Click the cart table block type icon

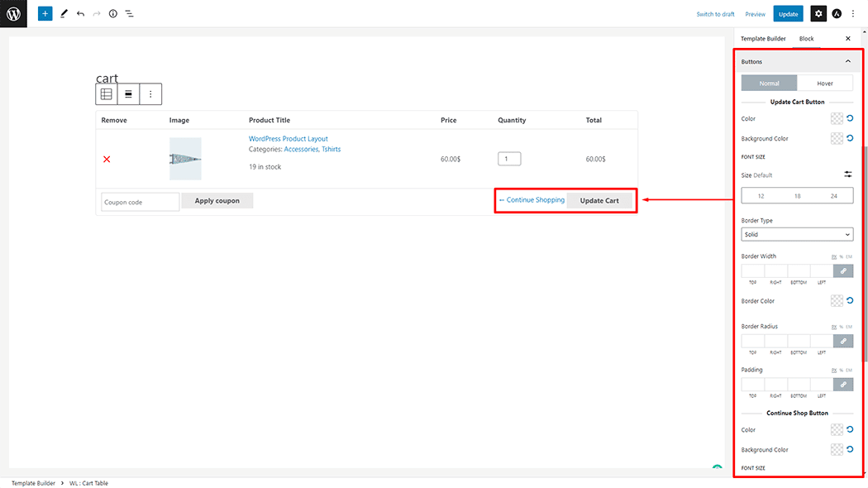pos(107,94)
